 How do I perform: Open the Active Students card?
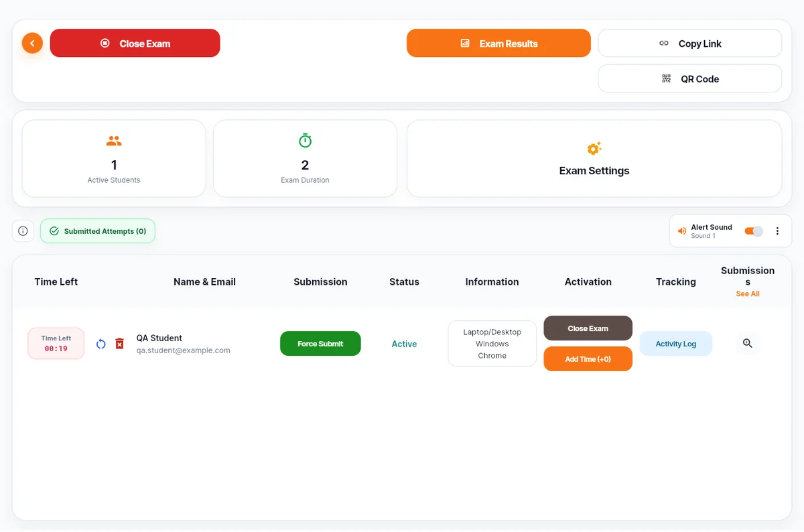(x=114, y=159)
